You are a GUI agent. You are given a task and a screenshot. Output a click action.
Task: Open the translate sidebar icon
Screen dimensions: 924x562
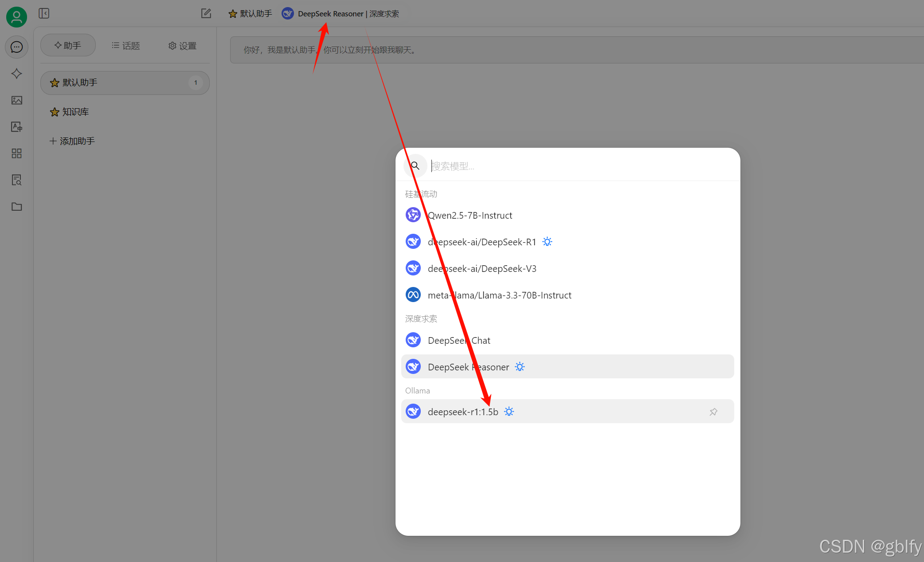16,127
